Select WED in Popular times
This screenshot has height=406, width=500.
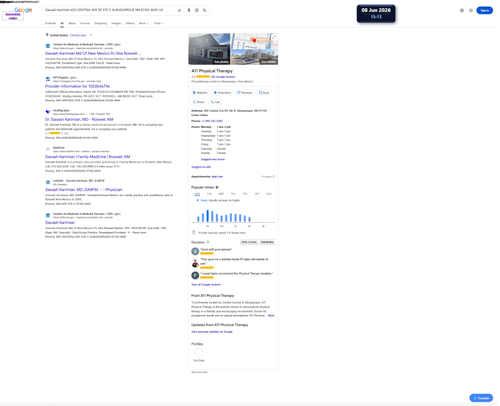[221, 194]
